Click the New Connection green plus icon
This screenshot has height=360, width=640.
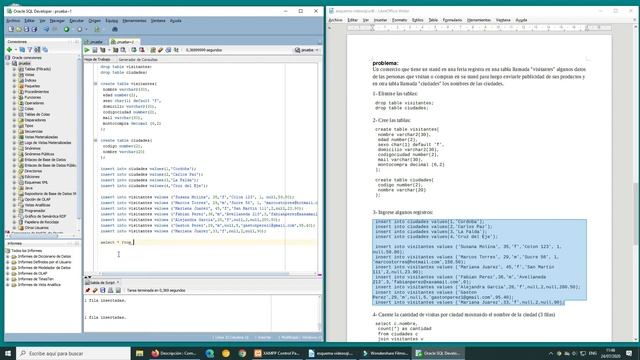(9, 50)
